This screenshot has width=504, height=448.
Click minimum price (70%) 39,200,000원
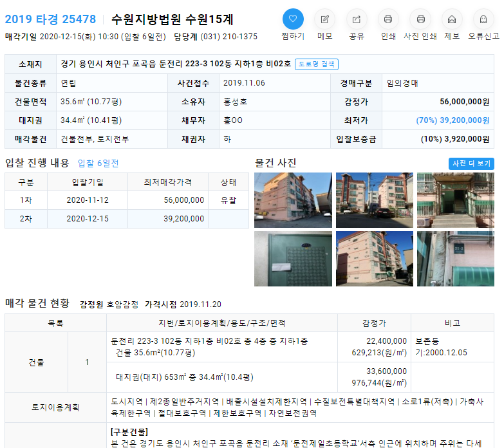pos(453,120)
